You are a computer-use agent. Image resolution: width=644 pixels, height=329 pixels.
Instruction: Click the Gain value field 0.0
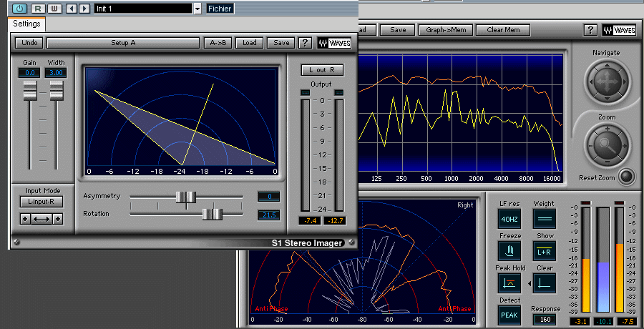tap(29, 73)
